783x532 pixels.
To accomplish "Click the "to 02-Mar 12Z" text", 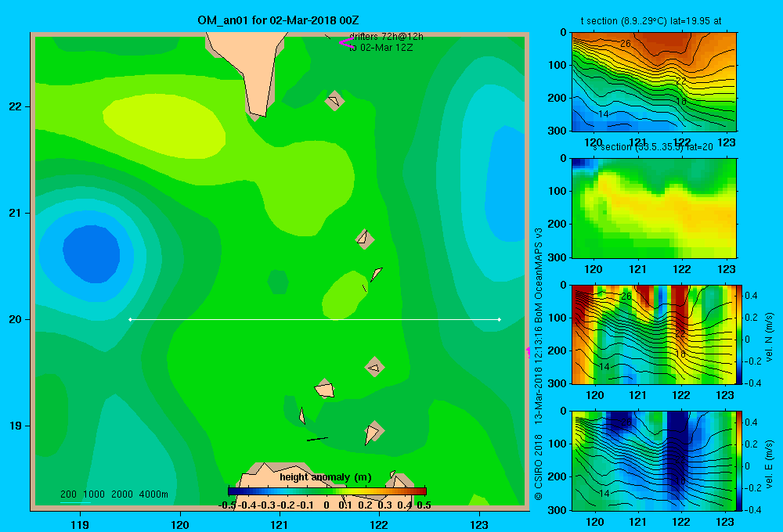I will (381, 48).
